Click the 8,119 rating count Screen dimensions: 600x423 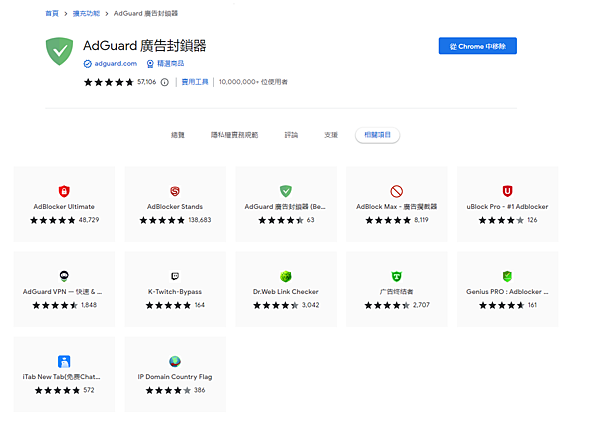pyautogui.click(x=421, y=220)
